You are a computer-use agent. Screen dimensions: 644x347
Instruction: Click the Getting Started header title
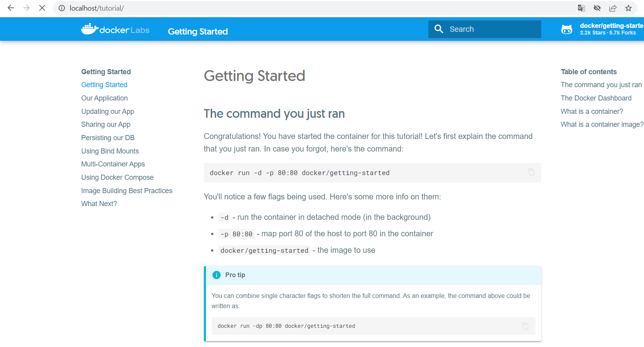(x=198, y=31)
